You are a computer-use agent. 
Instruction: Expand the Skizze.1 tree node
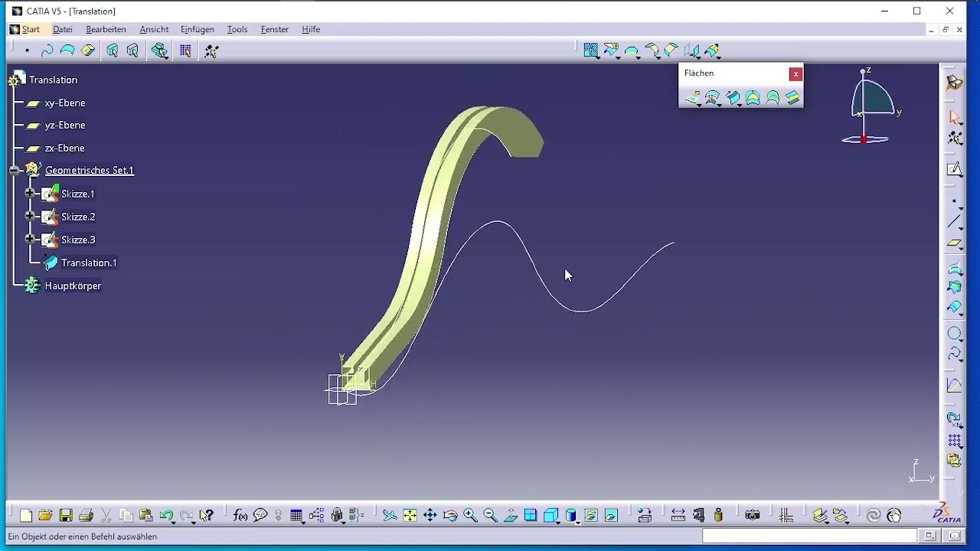(x=30, y=194)
